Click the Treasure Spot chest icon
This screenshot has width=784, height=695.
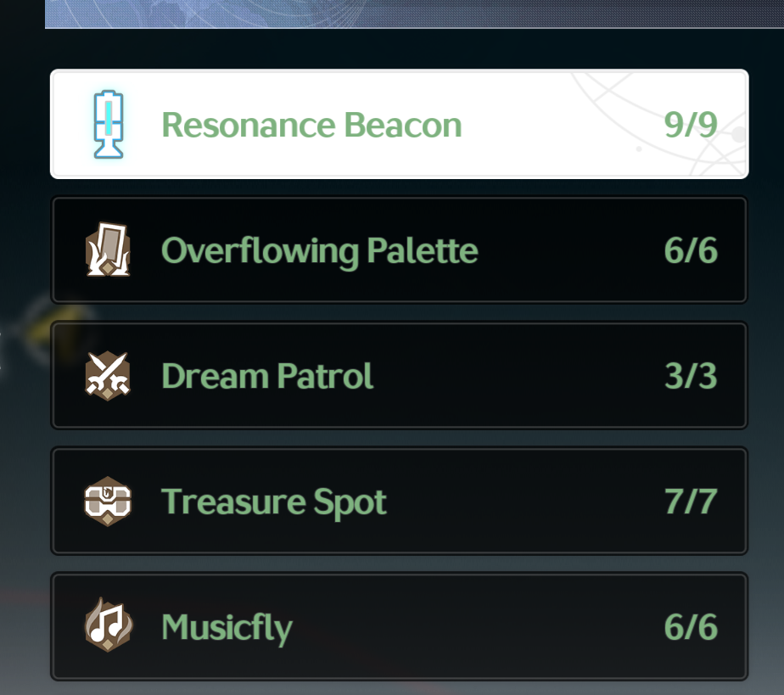[x=108, y=501]
